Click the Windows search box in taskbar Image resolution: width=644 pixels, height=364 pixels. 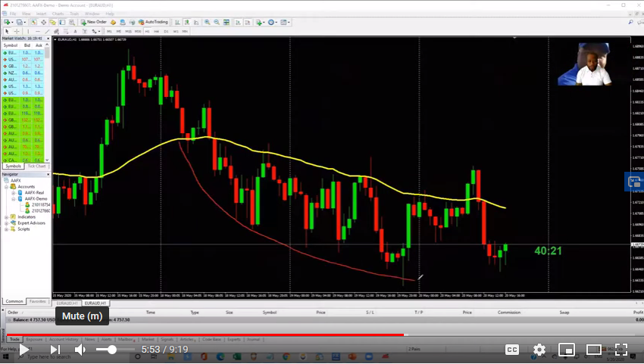pyautogui.click(x=72, y=357)
